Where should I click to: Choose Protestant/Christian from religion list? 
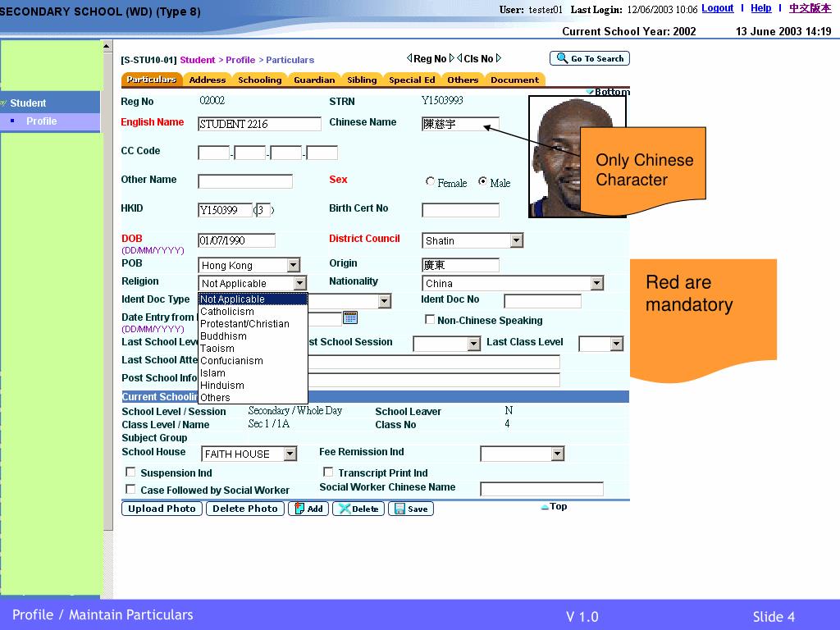pyautogui.click(x=253, y=323)
